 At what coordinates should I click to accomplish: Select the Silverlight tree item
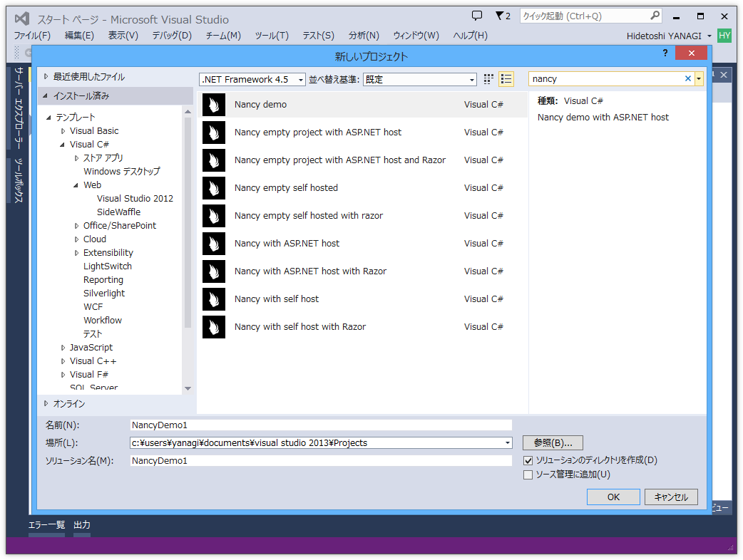[104, 294]
